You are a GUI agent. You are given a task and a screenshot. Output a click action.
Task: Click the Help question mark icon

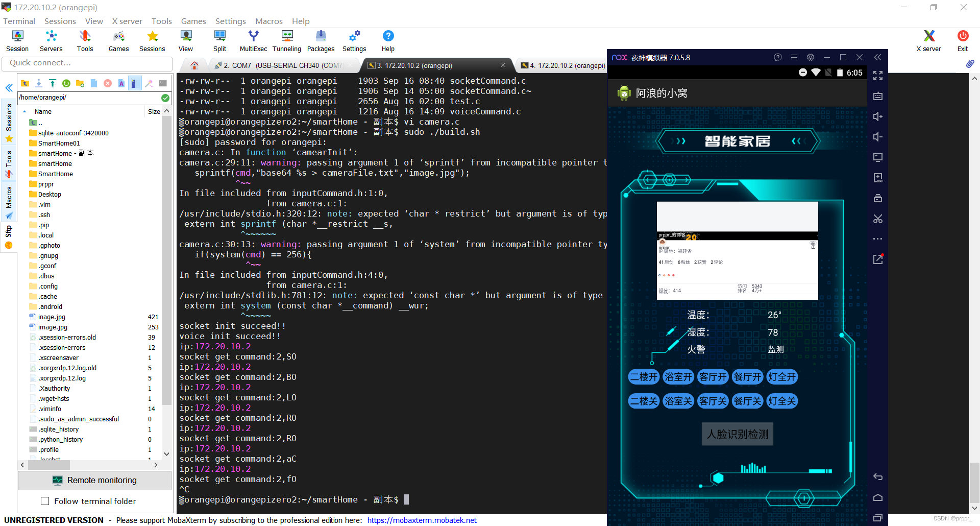388,41
